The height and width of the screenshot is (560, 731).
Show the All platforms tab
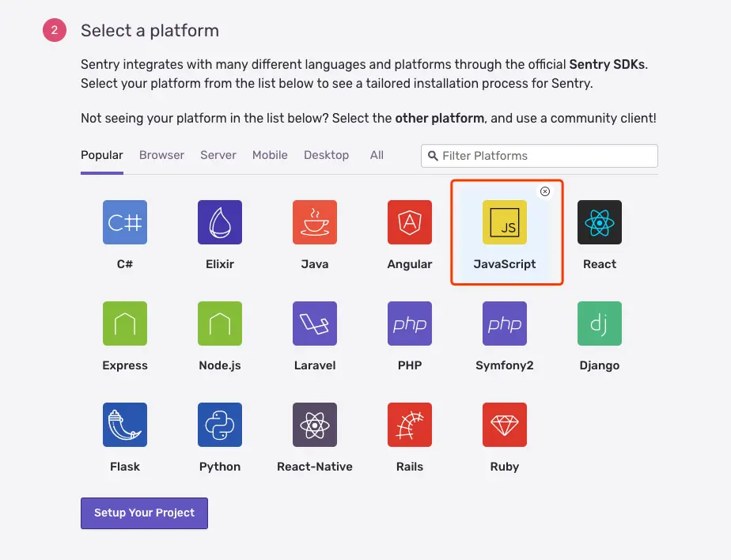[x=377, y=155]
